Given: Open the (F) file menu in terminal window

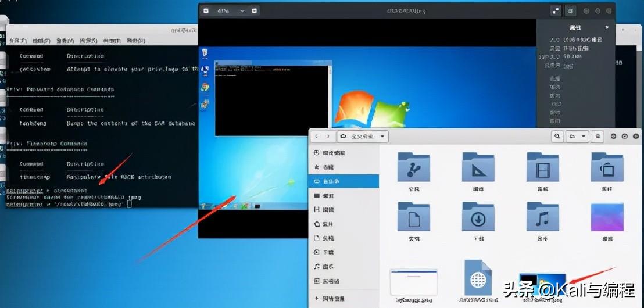Looking at the screenshot, I should coord(18,41).
